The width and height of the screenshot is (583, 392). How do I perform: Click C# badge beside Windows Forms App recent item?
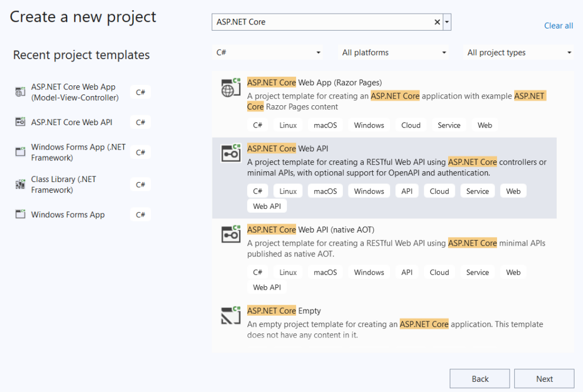[x=141, y=214]
